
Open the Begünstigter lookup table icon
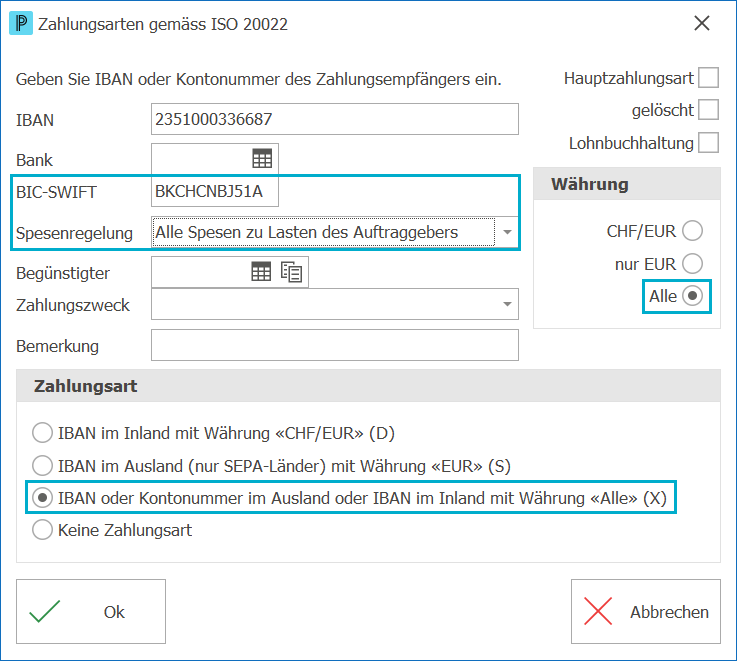(261, 271)
